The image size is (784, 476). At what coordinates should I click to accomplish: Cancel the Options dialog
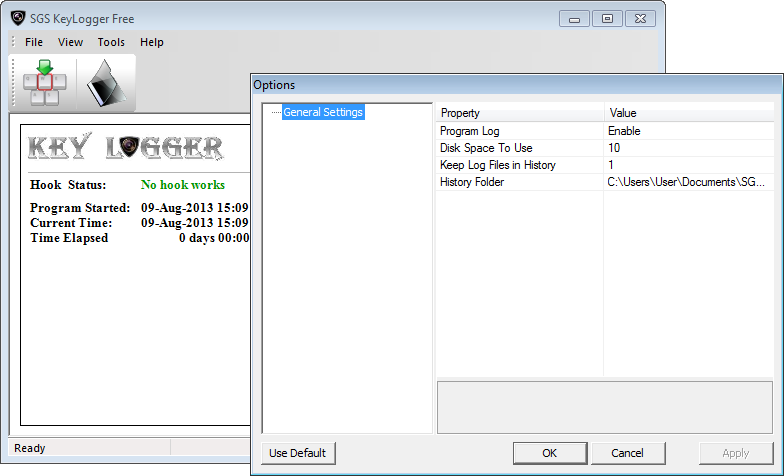pos(628,453)
